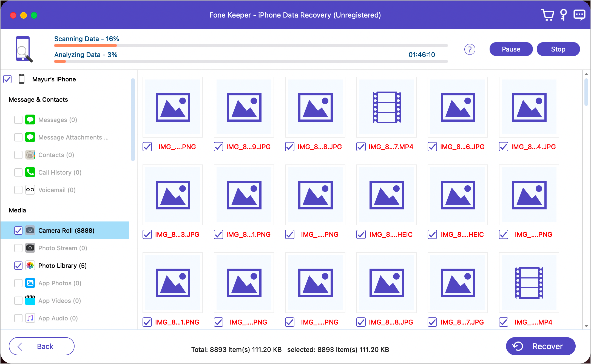This screenshot has height=364, width=591.
Task: Select Contacts (0) in sidebar
Action: point(56,155)
